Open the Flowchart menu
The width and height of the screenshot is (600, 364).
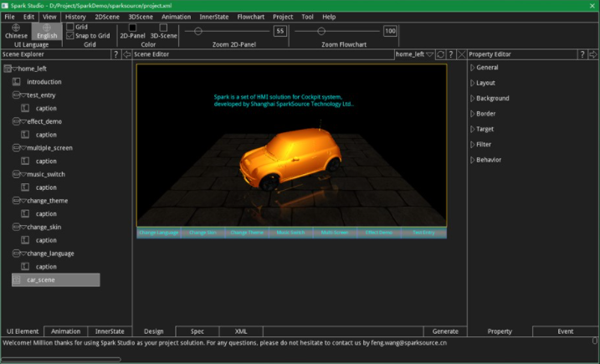(251, 17)
